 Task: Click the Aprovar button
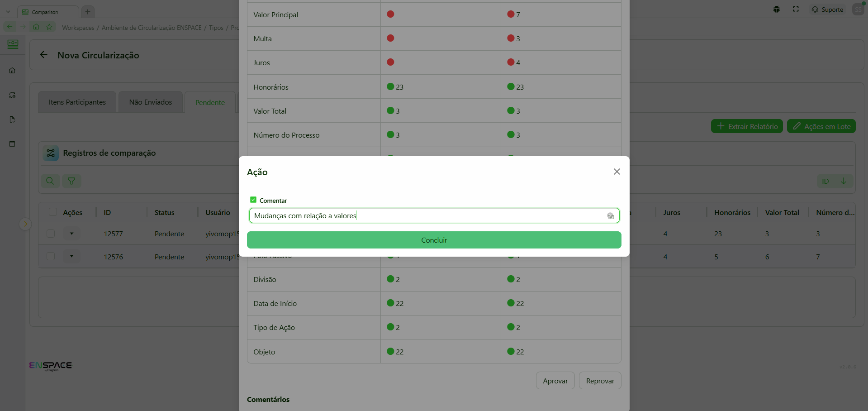click(555, 381)
